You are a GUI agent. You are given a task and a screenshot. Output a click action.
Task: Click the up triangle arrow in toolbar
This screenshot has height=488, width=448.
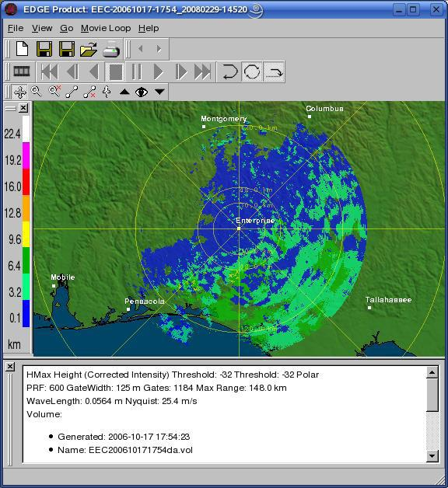coord(124,92)
